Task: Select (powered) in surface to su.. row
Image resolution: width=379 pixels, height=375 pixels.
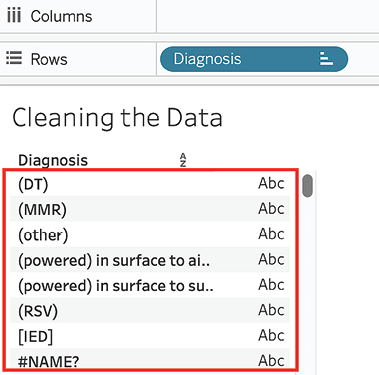Action: coord(150,285)
